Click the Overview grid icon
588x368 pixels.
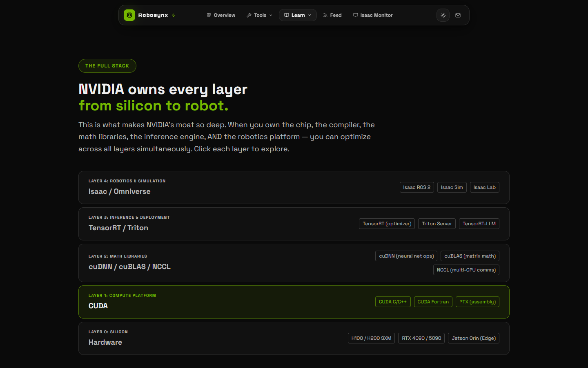(x=209, y=15)
